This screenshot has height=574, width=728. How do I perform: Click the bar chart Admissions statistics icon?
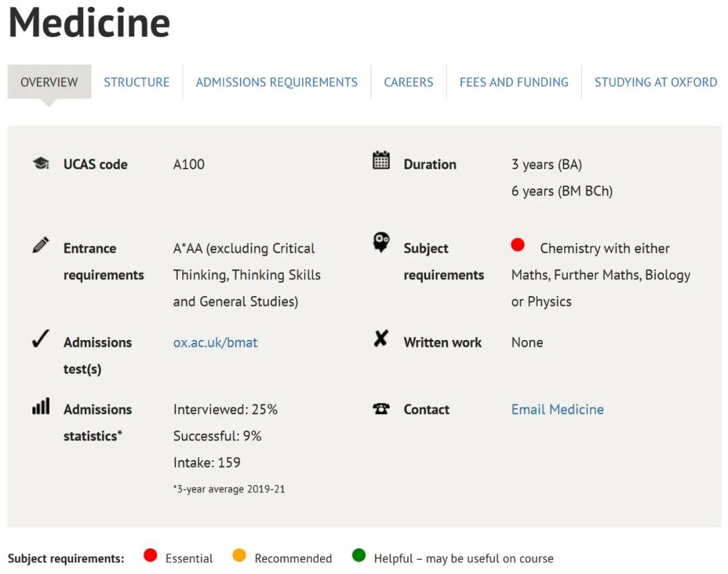[40, 406]
